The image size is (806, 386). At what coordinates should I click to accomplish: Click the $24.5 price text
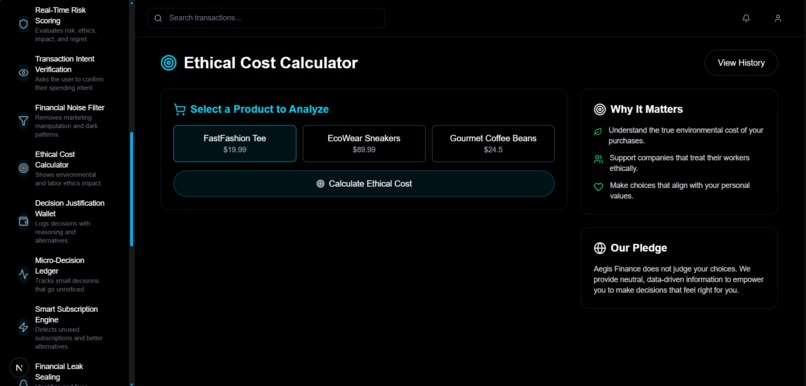493,150
